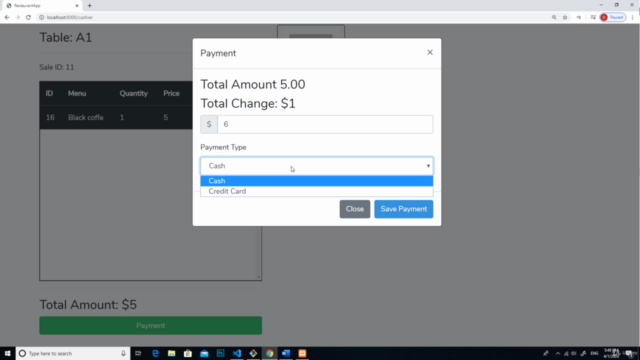Click the Save Payment button
Viewport: 640px width, 360px height.
(403, 209)
